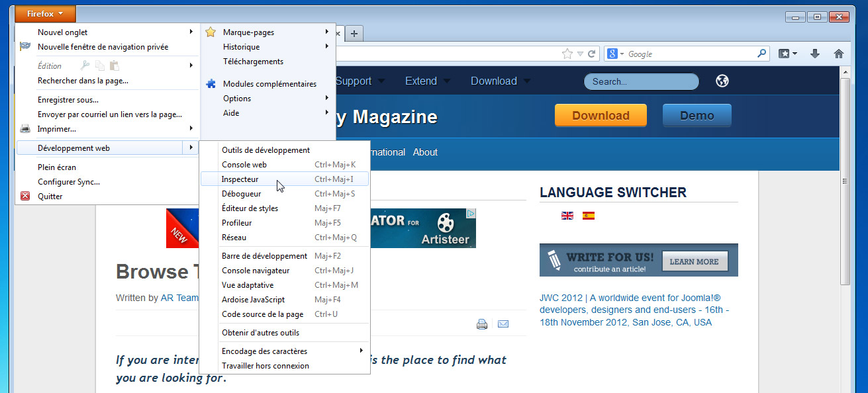Viewport: 868px width, 393px height.
Task: Select Rechercher dans la page
Action: click(83, 81)
